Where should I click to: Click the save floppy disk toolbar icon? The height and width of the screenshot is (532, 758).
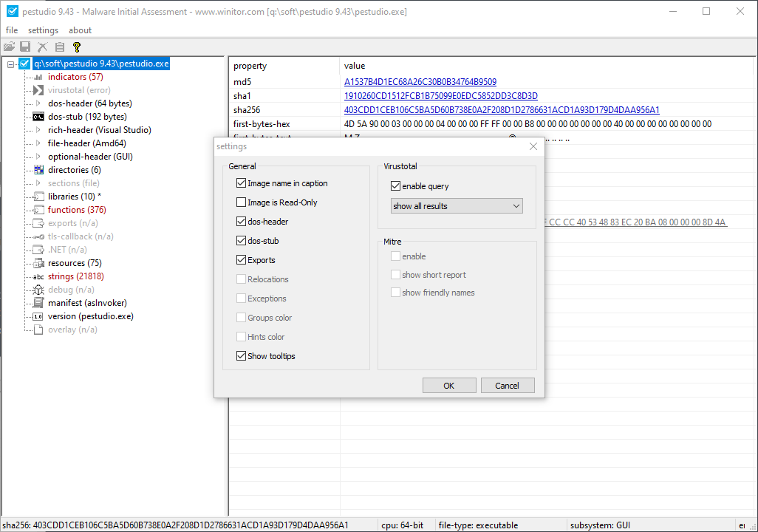25,47
